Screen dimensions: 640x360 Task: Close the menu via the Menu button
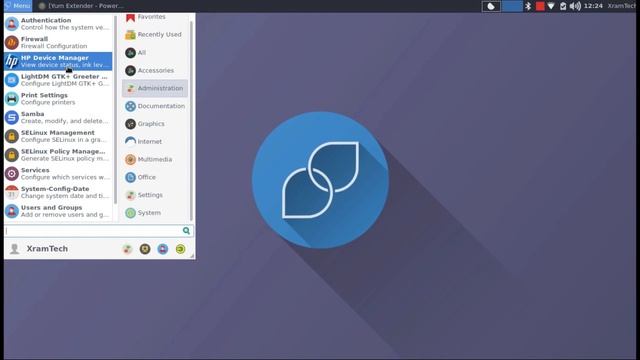(x=18, y=6)
